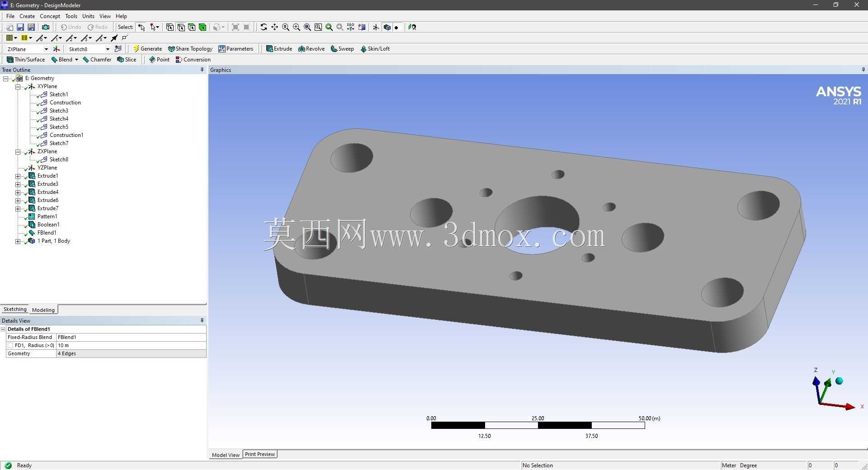Click the Parameters button
This screenshot has width=868, height=470.
[236, 49]
